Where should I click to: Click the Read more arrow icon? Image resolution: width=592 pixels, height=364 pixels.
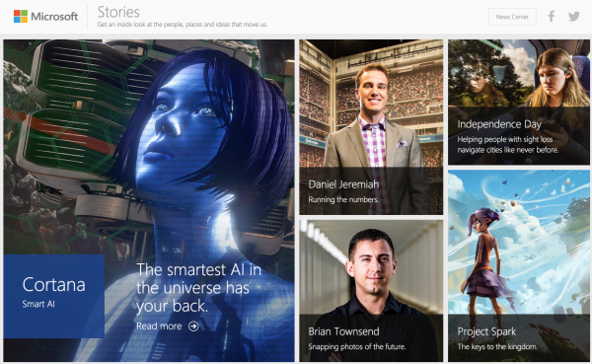click(193, 326)
